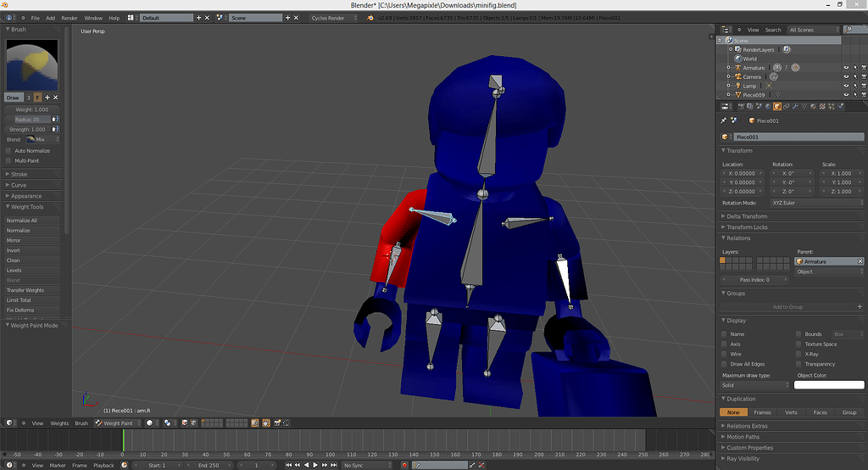
Task: Click the OpenGL render animation clapper icon
Action: (x=287, y=422)
